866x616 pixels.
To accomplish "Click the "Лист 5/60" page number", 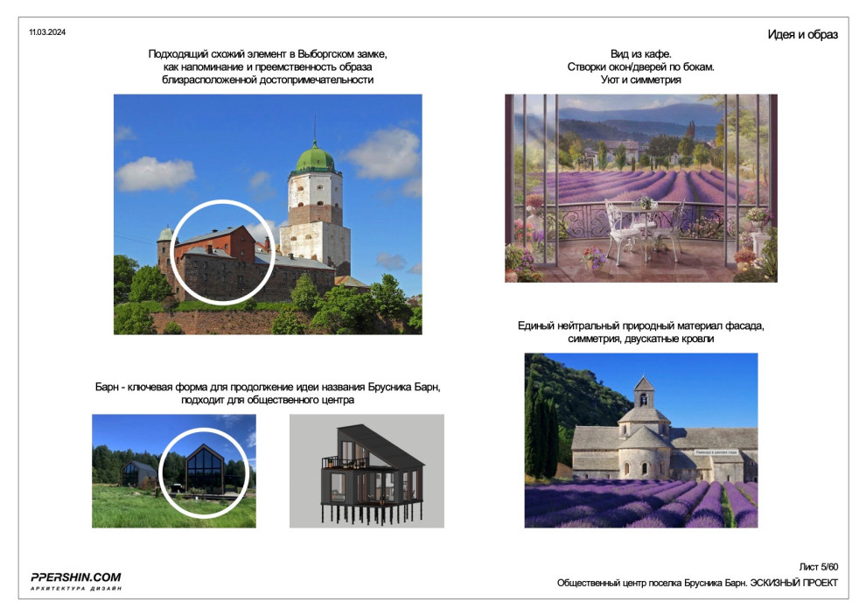I will (x=818, y=567).
